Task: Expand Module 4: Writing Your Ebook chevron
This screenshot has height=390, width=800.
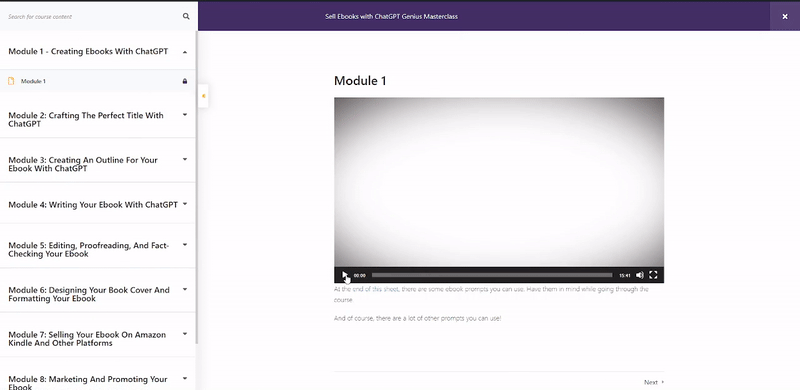Action: tap(185, 204)
